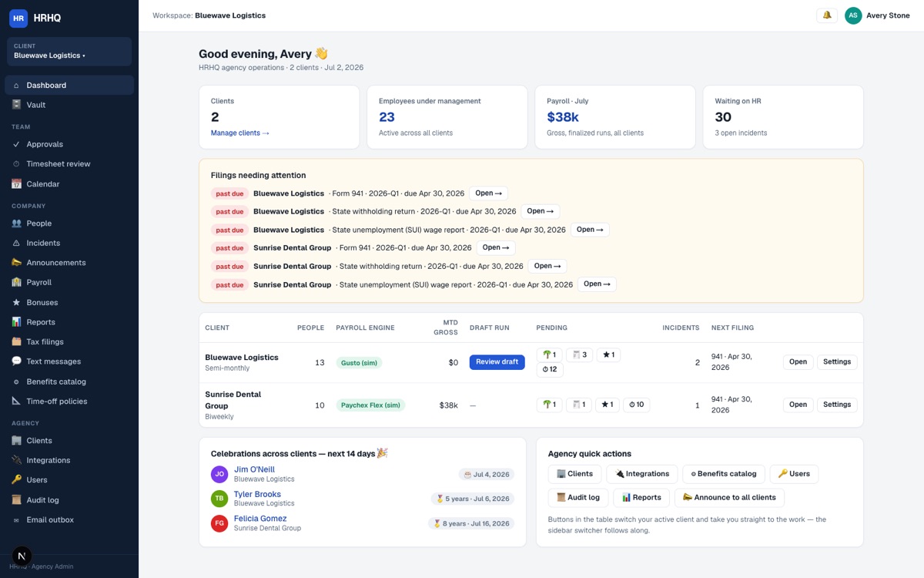Click the Employees under management card
This screenshot has width=924, height=578.
coord(447,117)
